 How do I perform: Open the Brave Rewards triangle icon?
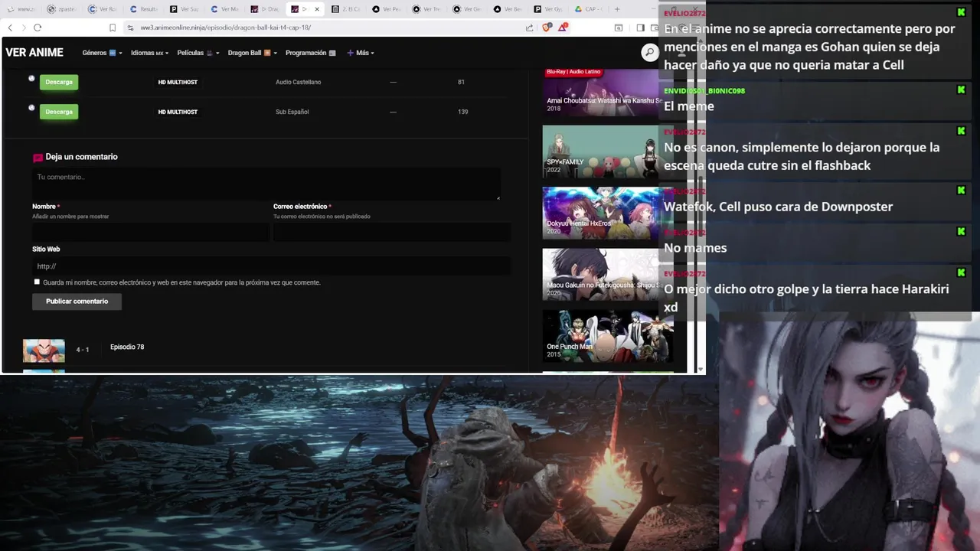(x=563, y=28)
